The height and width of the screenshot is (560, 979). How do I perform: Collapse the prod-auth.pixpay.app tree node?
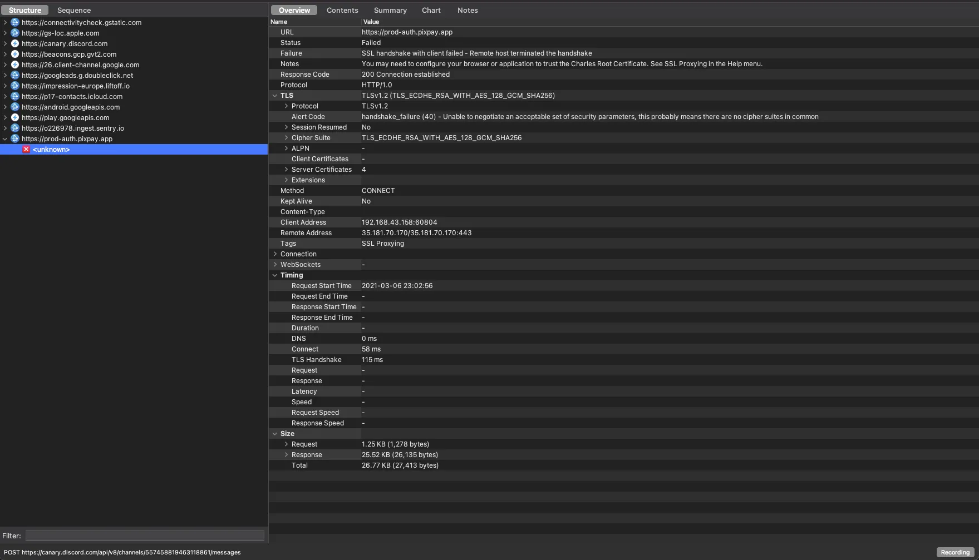5,139
